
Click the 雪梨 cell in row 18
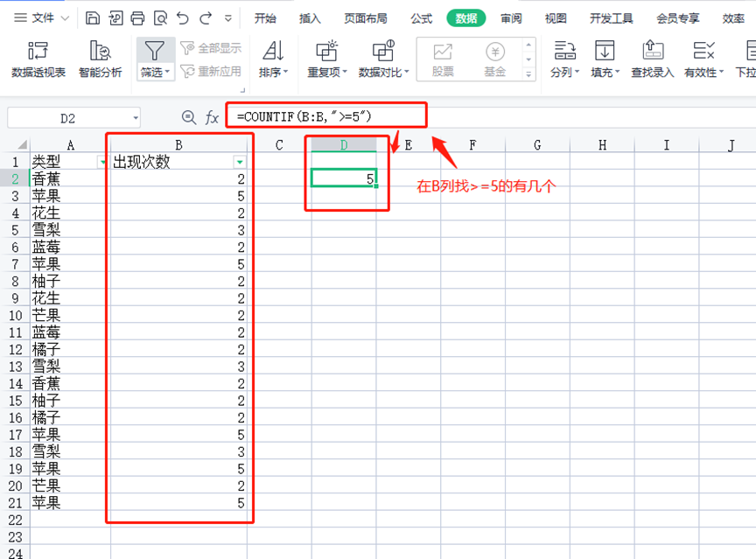click(x=70, y=451)
